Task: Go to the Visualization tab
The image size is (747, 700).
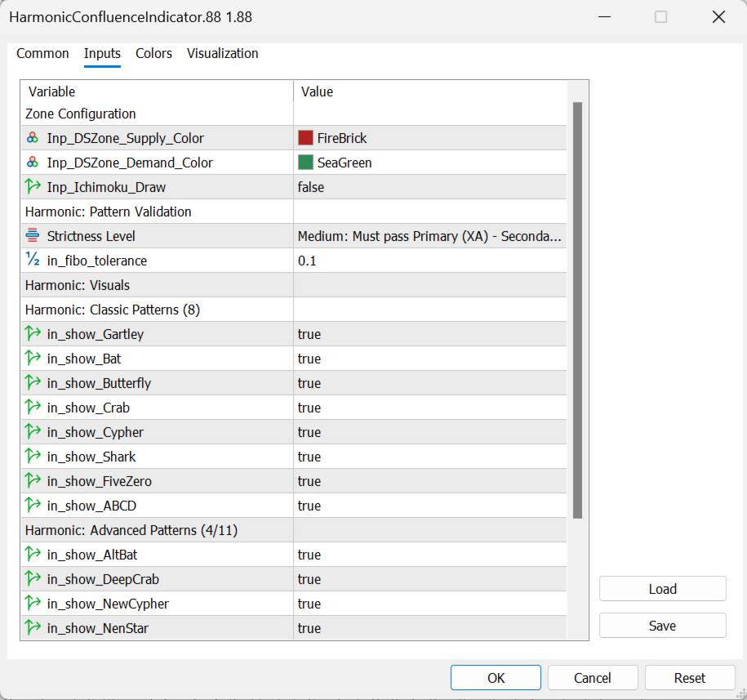Action: pyautogui.click(x=222, y=53)
